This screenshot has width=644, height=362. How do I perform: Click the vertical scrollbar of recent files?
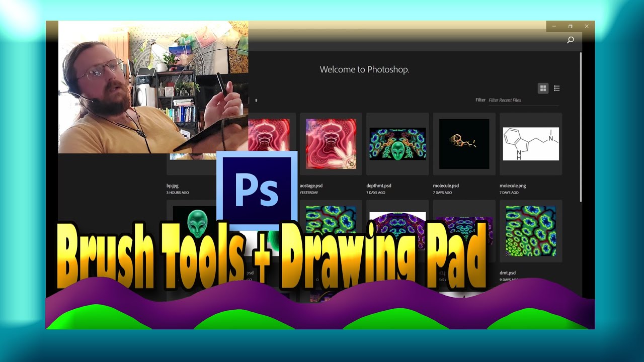[581, 126]
